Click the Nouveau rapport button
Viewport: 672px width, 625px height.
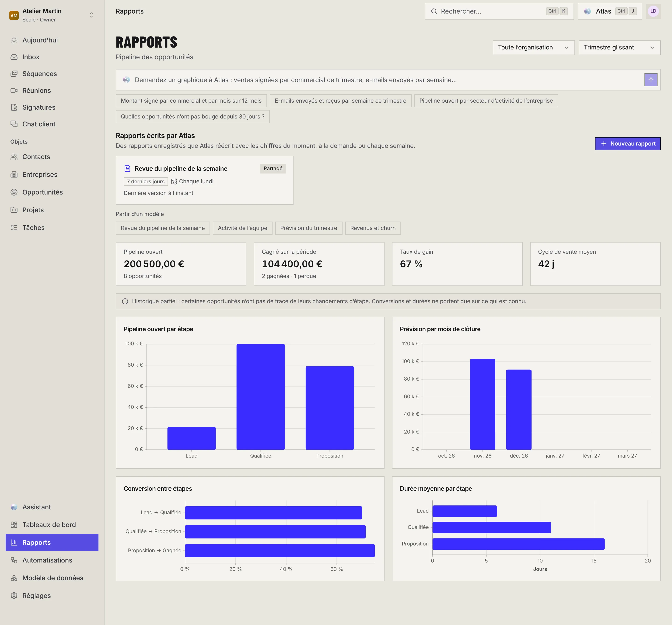pos(627,144)
